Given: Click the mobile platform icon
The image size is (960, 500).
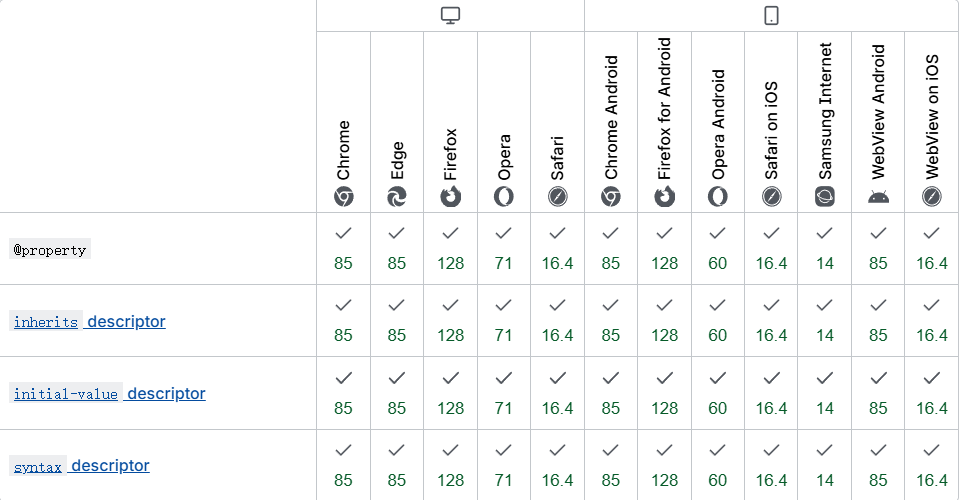Looking at the screenshot, I should tap(771, 16).
